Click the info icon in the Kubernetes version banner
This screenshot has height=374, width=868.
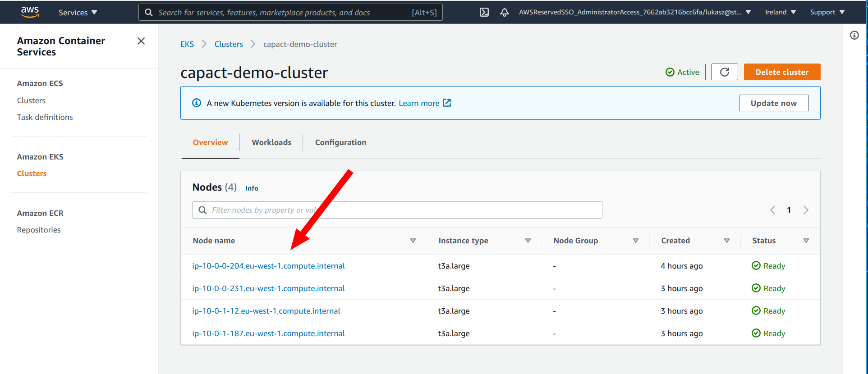point(197,103)
